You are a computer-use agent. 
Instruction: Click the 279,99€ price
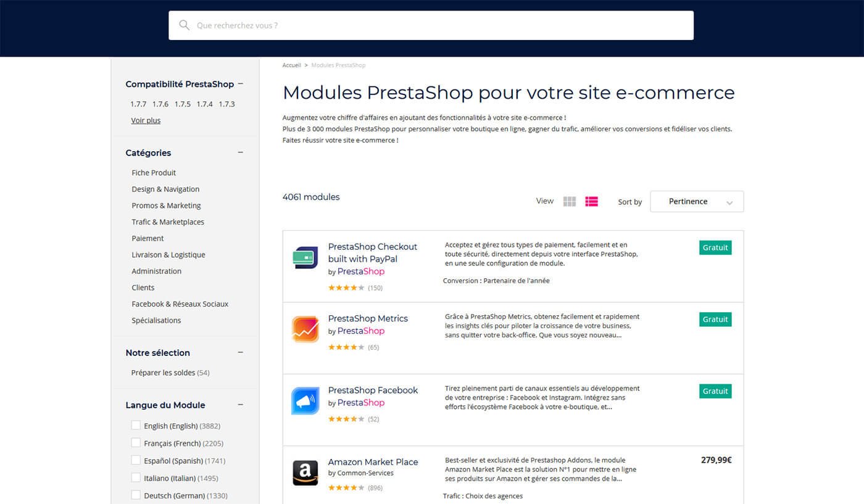coord(717,460)
